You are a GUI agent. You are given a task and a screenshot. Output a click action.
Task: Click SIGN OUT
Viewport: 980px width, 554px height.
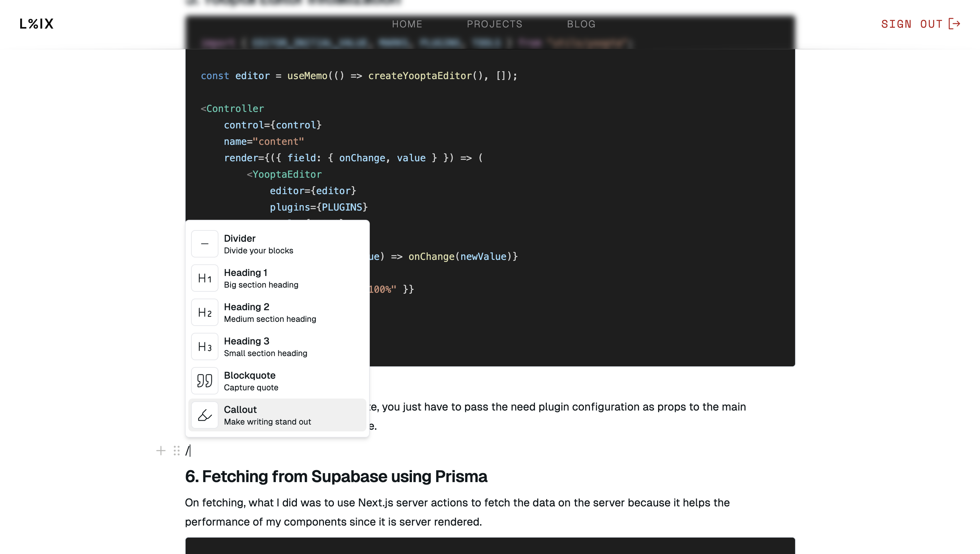(x=913, y=24)
